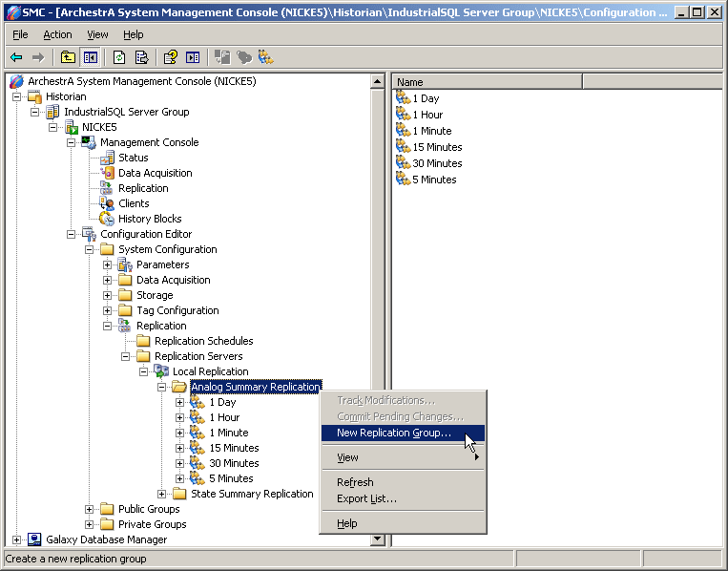Expand the 1 Hour replication group in the tree
Viewport: 728px width, 571px height.
[x=179, y=417]
